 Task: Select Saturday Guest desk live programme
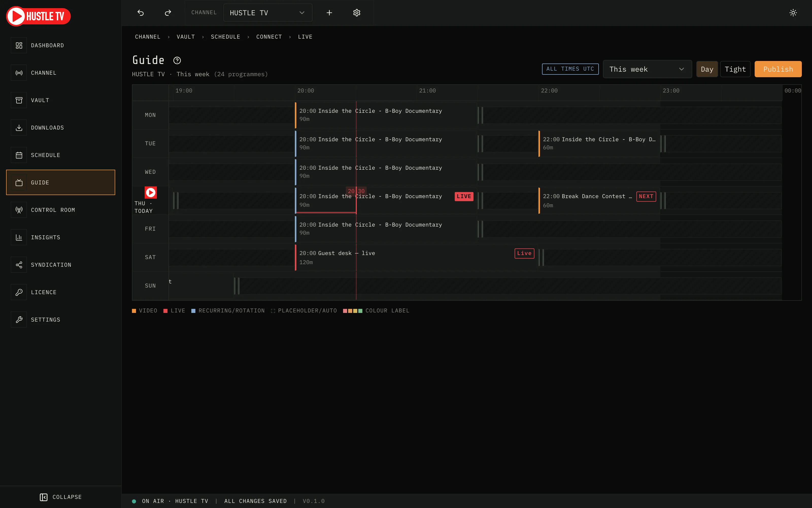tap(416, 258)
